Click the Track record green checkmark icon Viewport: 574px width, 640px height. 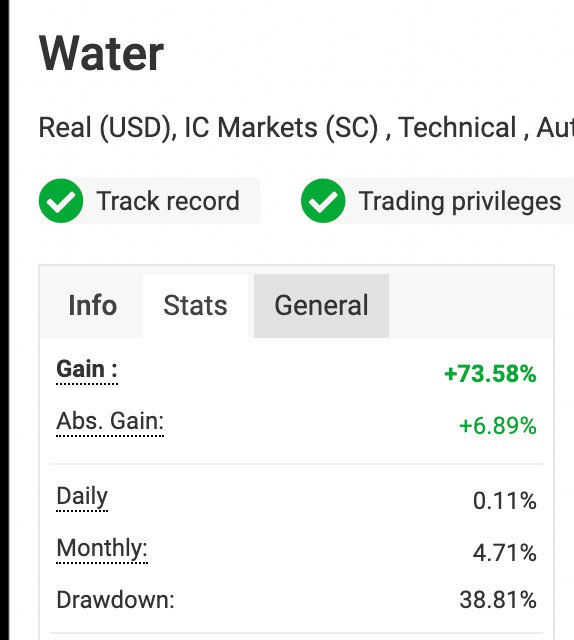point(61,201)
